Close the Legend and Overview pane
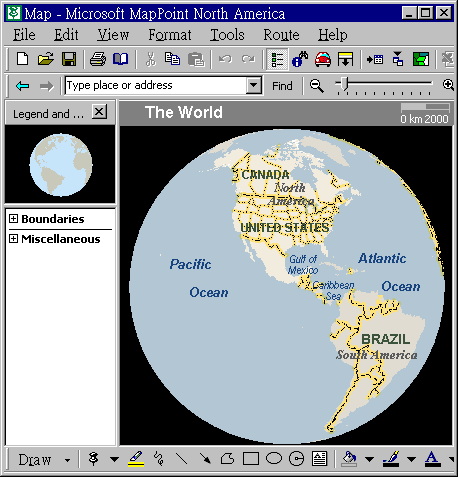Screen dimensions: 458x477 click(x=99, y=112)
